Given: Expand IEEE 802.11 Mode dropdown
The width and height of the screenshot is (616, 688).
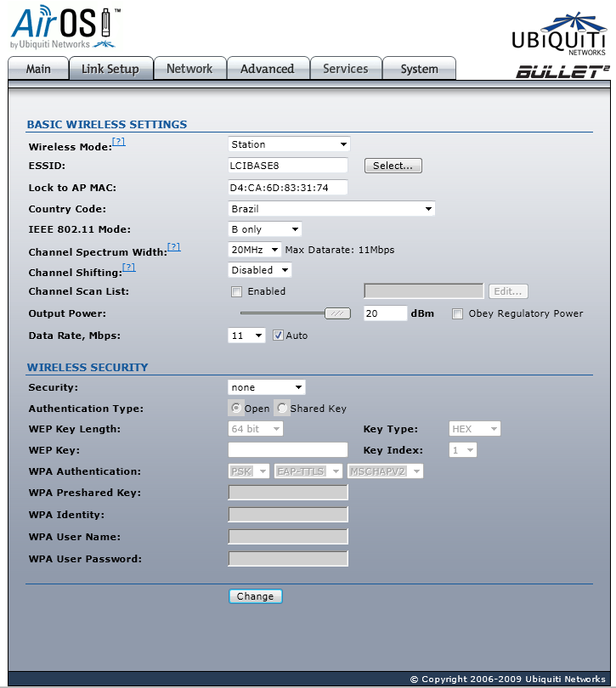Looking at the screenshot, I should pos(265,229).
